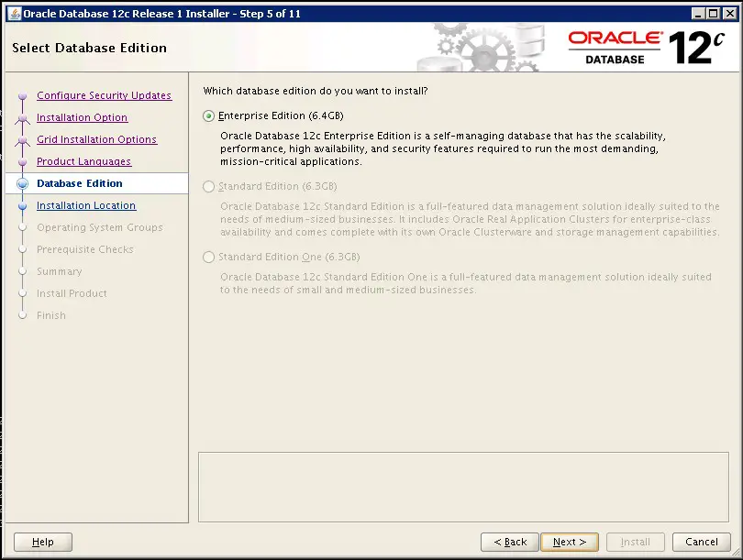The image size is (743, 560).
Task: Click the 'Which database edition' question text
Action: tap(316, 91)
